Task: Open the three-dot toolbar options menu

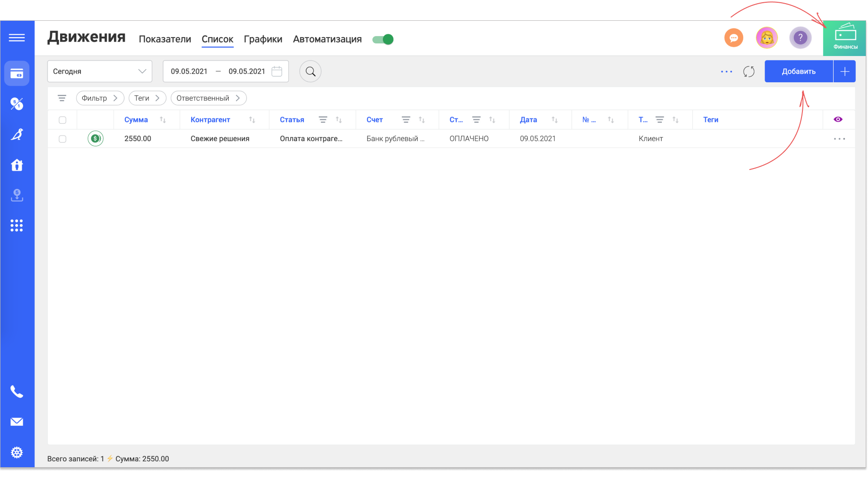Action: click(x=726, y=71)
